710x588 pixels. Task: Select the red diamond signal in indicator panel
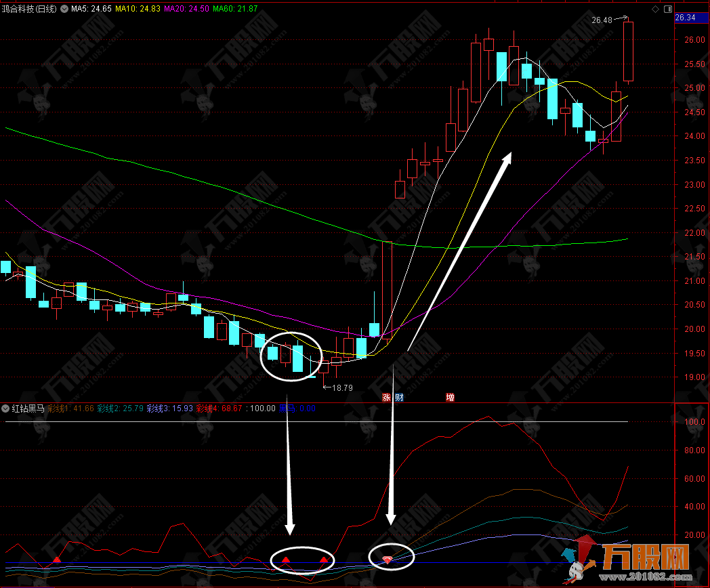pyautogui.click(x=387, y=560)
